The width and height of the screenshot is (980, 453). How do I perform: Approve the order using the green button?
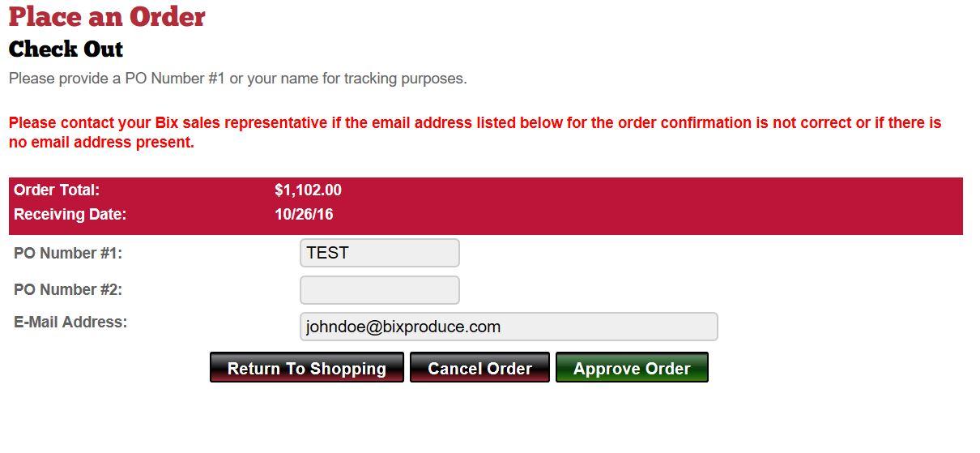point(632,368)
